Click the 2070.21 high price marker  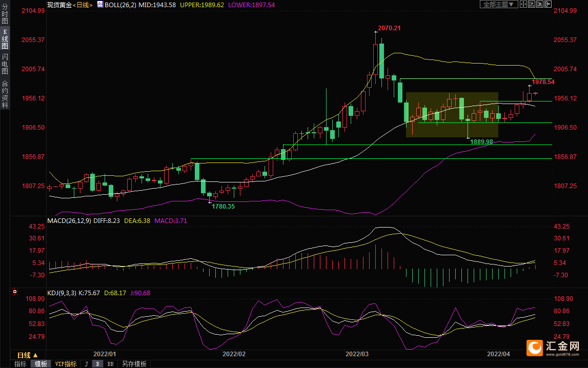[389, 28]
